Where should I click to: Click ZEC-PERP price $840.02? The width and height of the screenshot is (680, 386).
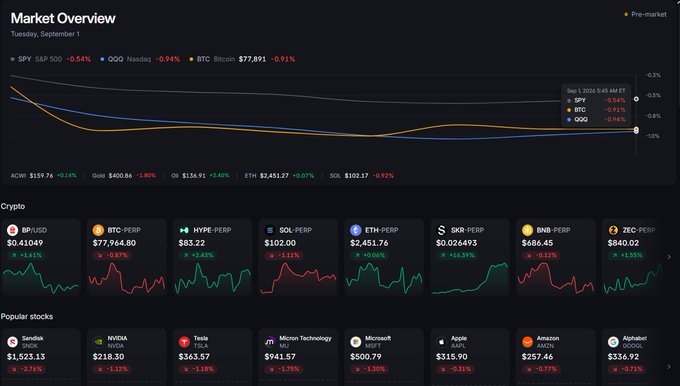pyautogui.click(x=623, y=243)
